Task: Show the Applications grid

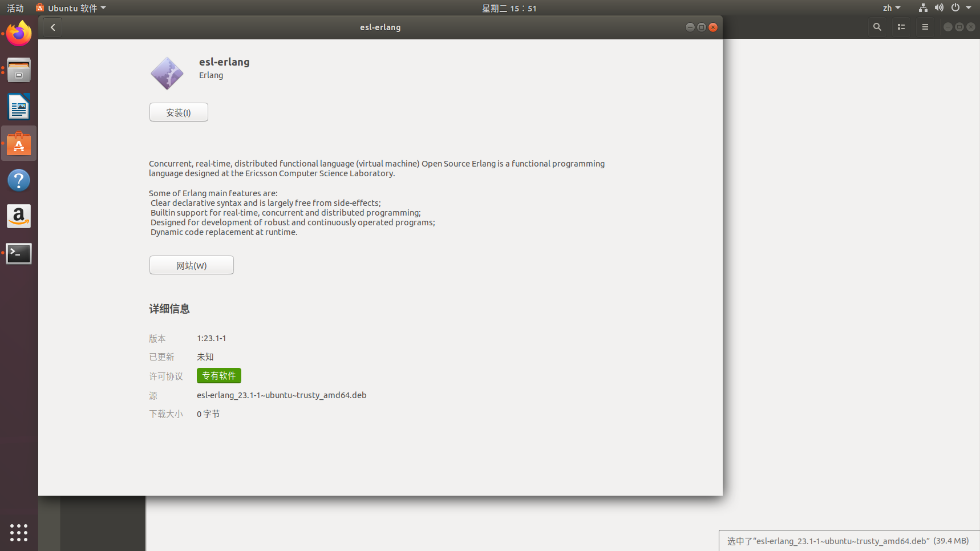Action: 19,532
